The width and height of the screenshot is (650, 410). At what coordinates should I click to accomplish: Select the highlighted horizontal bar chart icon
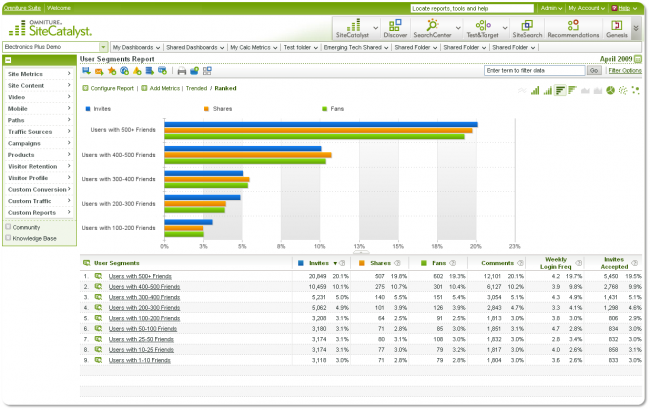(560, 90)
